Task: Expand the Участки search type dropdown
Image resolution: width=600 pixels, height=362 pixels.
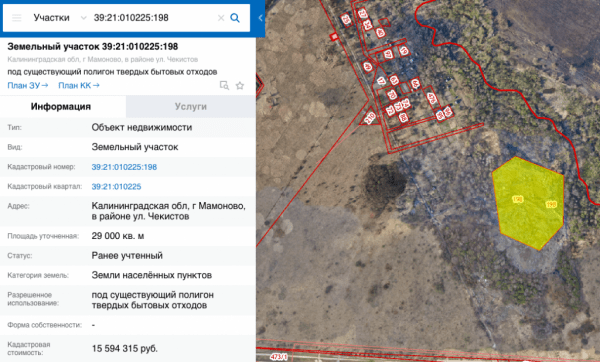Action: 83,18
